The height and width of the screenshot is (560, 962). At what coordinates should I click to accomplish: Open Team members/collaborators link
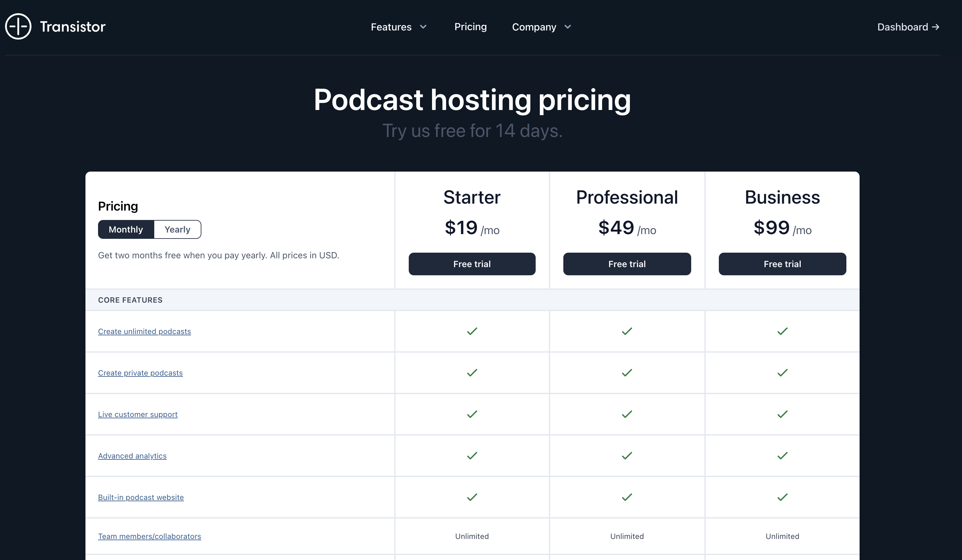pyautogui.click(x=149, y=536)
